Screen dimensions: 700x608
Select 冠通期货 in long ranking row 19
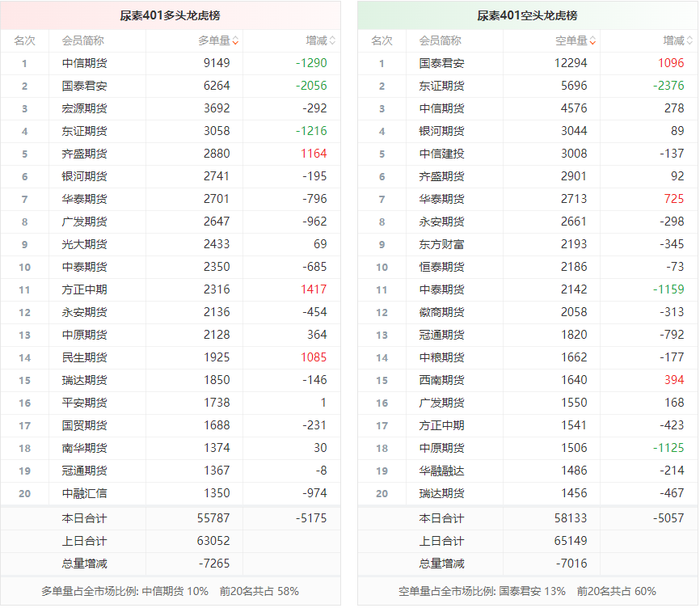pos(84,471)
